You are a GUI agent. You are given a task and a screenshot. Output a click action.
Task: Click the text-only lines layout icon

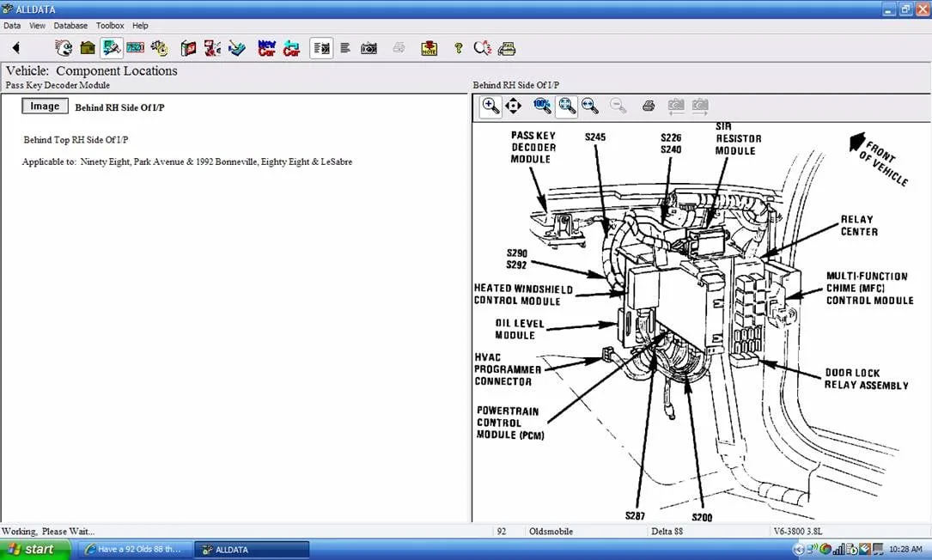tap(345, 48)
